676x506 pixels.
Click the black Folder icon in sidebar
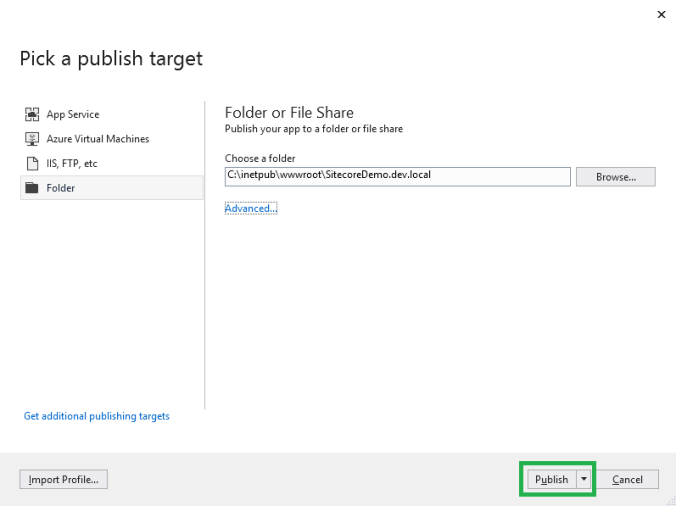(x=31, y=188)
